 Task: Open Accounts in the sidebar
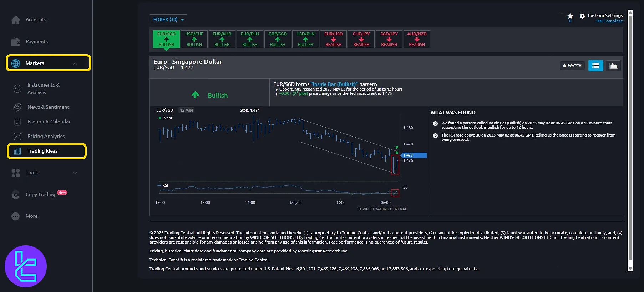click(36, 20)
